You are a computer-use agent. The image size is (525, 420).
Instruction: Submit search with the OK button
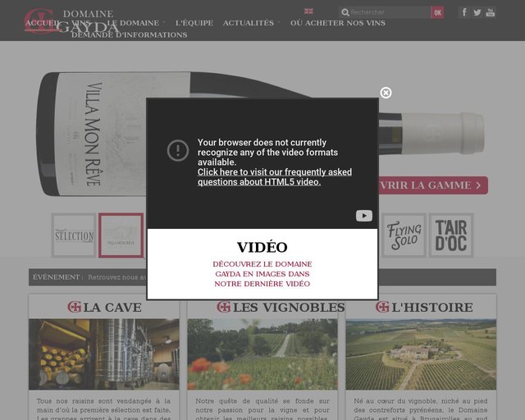pyautogui.click(x=437, y=13)
